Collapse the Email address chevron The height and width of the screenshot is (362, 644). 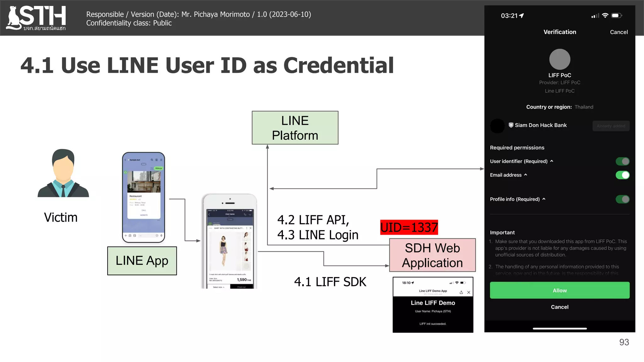(525, 175)
